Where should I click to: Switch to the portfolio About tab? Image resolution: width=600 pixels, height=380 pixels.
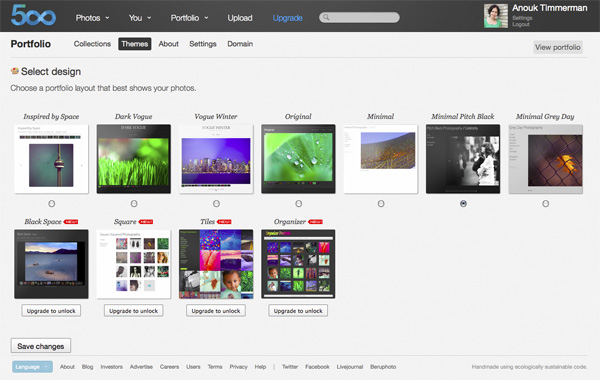coord(168,44)
